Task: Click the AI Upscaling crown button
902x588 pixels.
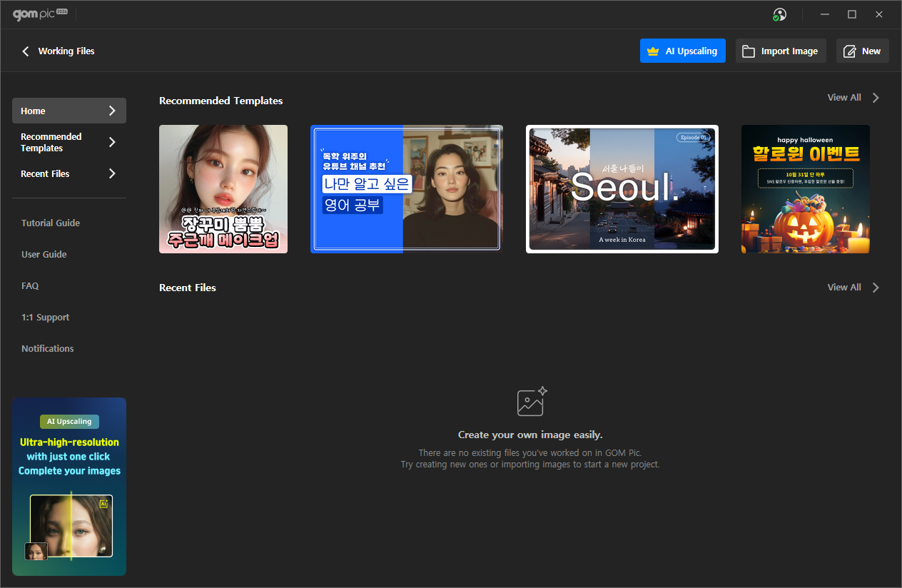Action: (x=682, y=51)
